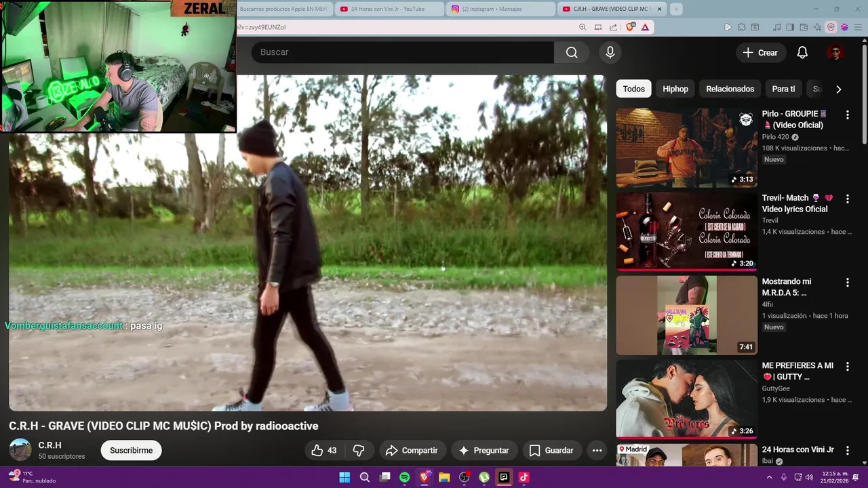
Task: Click the Pirlo 420 channel name
Action: 775,137
